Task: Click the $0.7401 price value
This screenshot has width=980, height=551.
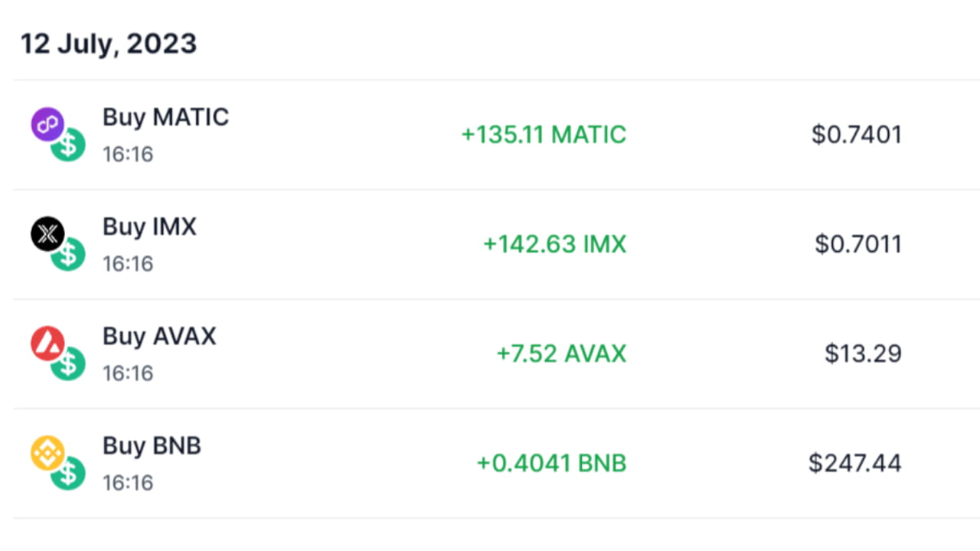Action: click(856, 135)
